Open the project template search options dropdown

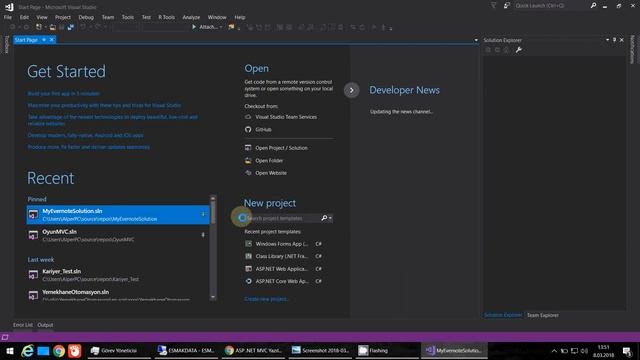click(x=330, y=218)
